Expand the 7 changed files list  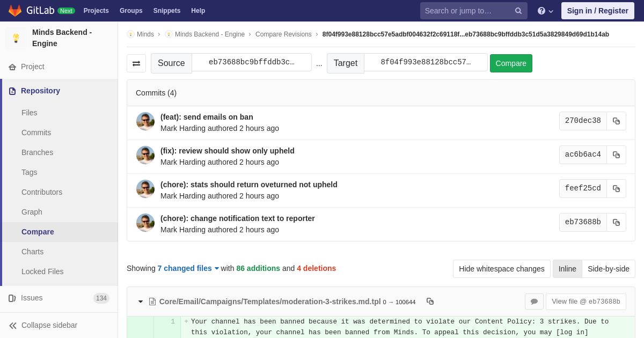coord(188,268)
